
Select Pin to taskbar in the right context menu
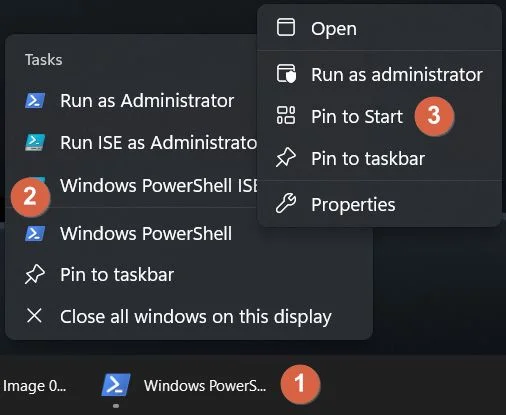379,158
